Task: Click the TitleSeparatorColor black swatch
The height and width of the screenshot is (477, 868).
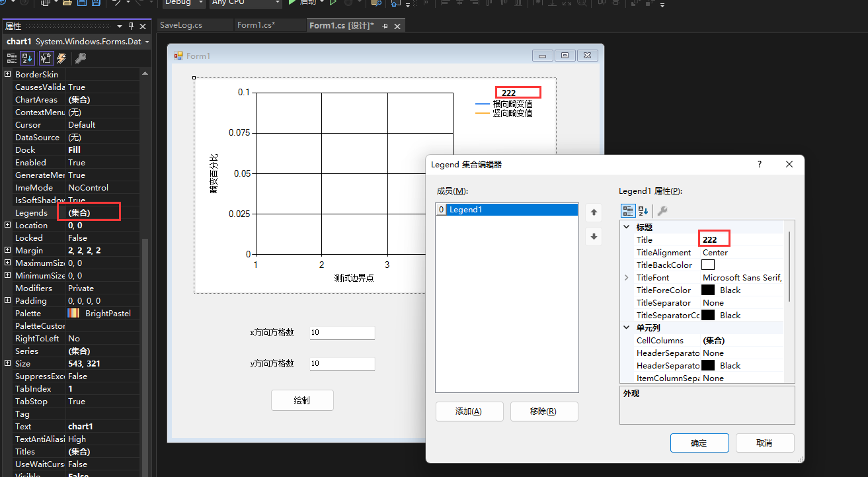Action: 708,315
